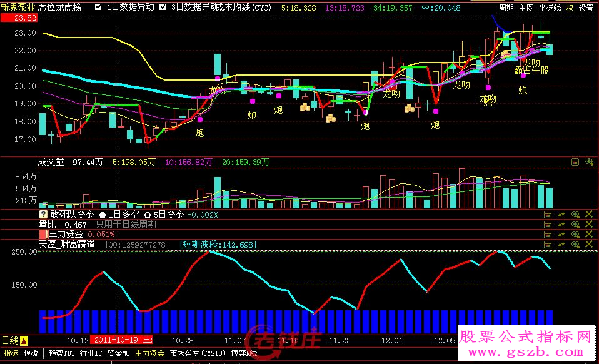This screenshot has width=599, height=364.
Task: Open the 设置 menu
Action: click(586, 8)
